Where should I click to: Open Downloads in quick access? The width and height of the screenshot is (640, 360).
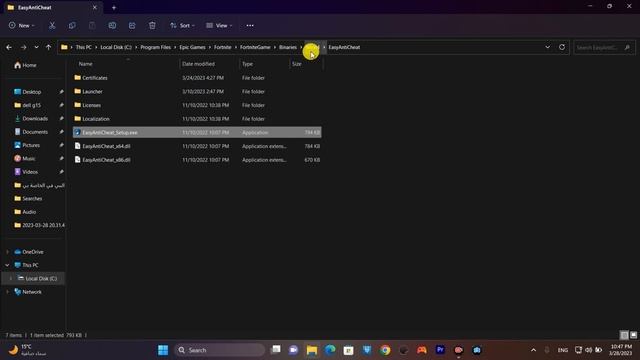point(35,118)
